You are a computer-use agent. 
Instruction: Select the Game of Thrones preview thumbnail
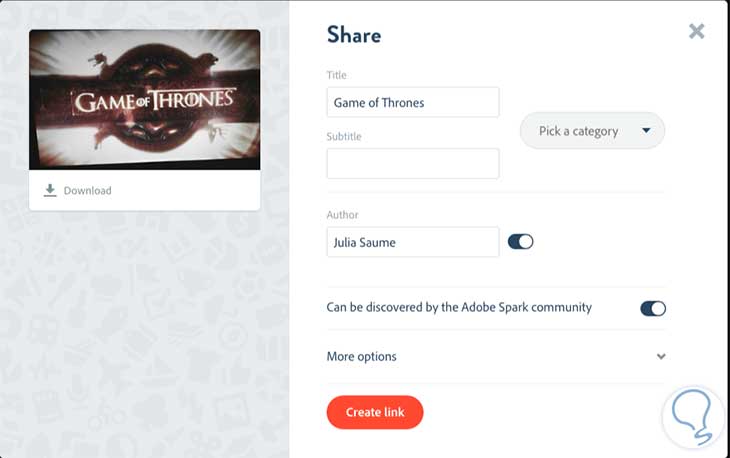(x=145, y=99)
